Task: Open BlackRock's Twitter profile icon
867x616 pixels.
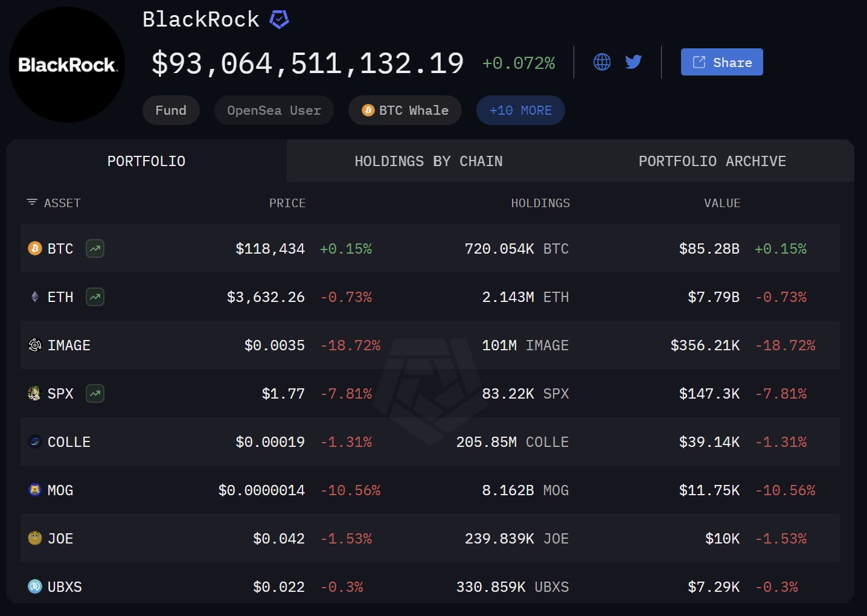Action: coord(633,61)
